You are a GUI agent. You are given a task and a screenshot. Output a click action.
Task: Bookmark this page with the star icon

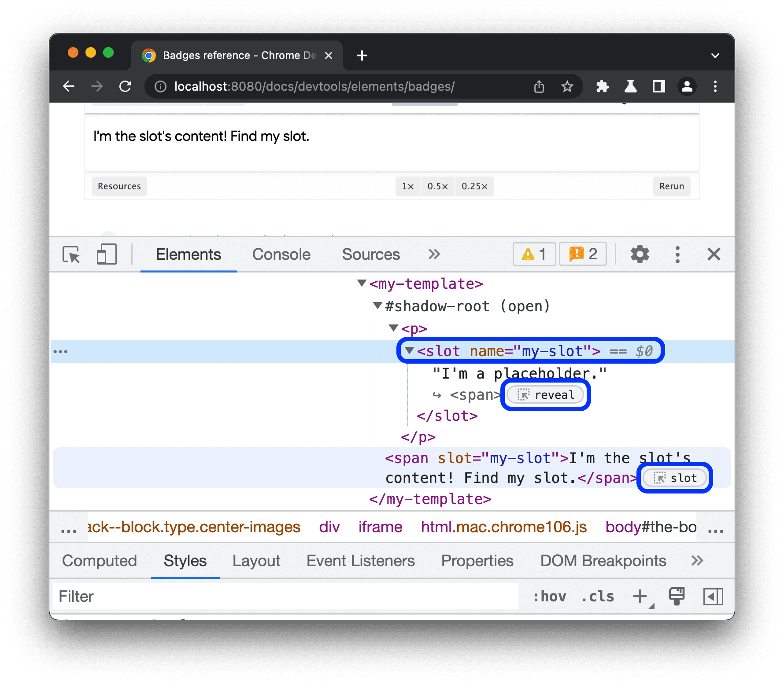coord(567,86)
